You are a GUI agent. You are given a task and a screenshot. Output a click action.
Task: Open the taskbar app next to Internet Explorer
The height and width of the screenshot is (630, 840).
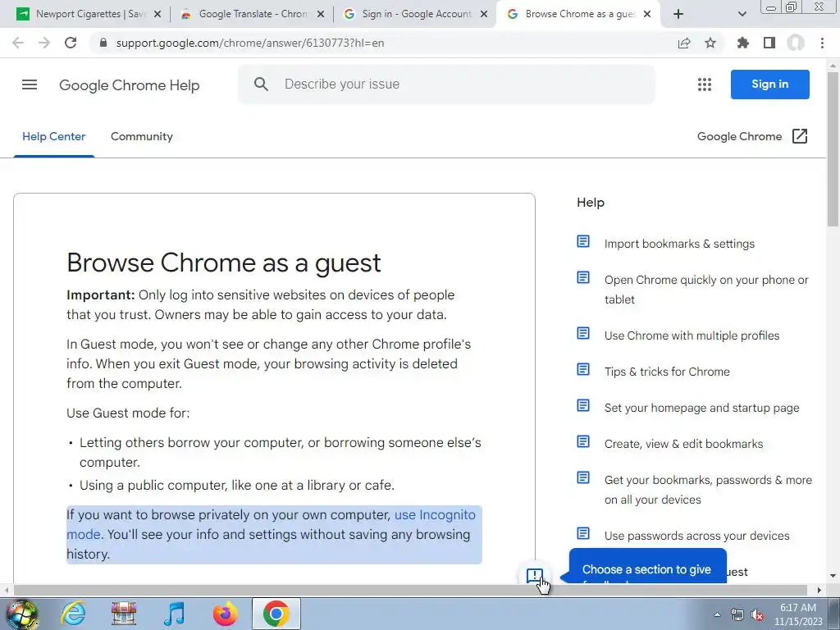pyautogui.click(x=124, y=614)
